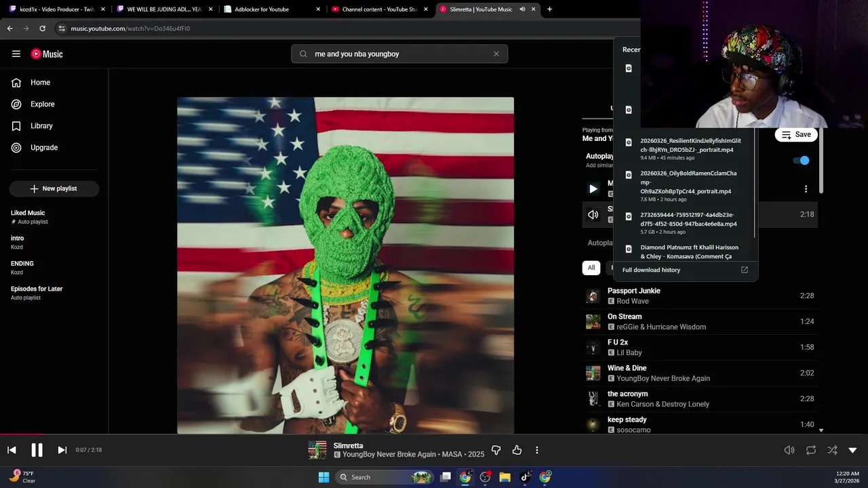Toggle shuffle
This screenshot has height=488, width=868.
pyautogui.click(x=832, y=450)
